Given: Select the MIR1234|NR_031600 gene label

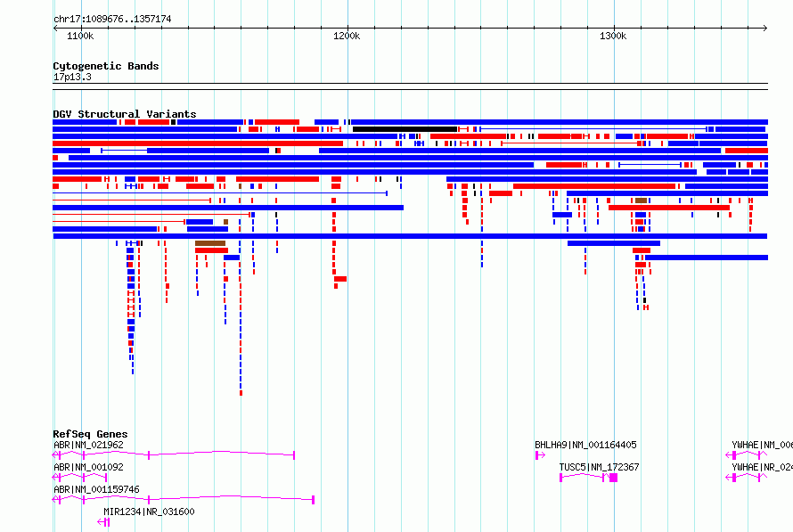Looking at the screenshot, I should (x=149, y=512).
